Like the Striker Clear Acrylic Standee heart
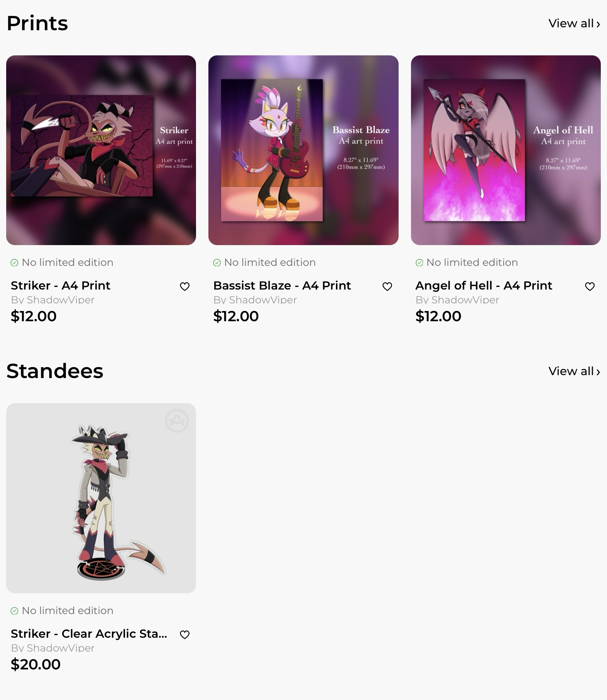 [185, 634]
